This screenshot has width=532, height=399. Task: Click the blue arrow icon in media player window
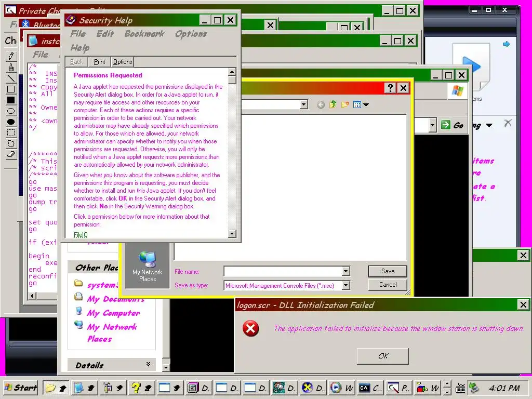[506, 44]
